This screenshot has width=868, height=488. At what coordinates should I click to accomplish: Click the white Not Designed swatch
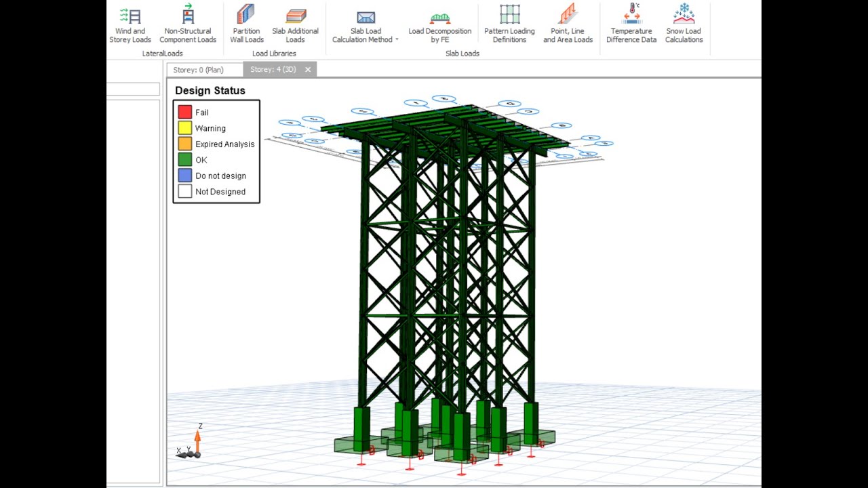184,191
